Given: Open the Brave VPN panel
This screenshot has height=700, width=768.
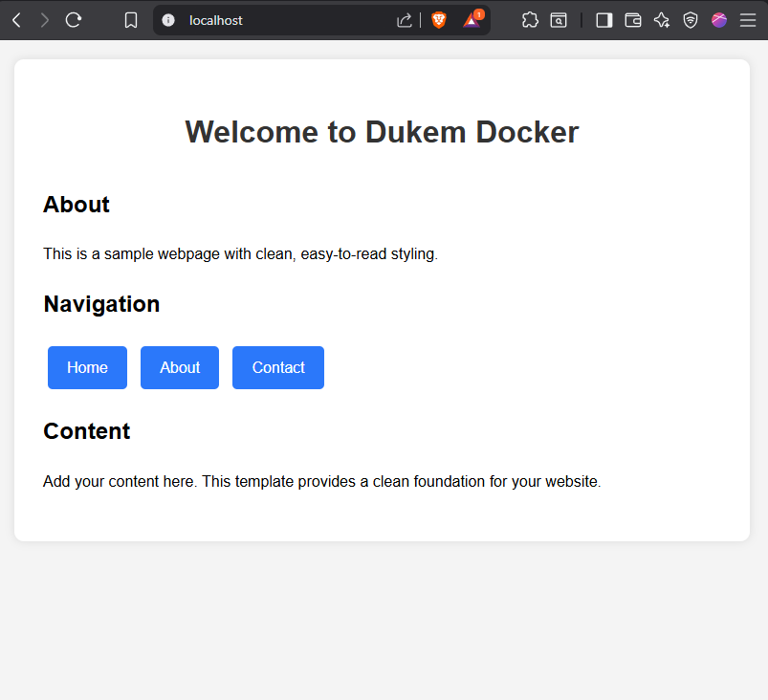Looking at the screenshot, I should (690, 20).
